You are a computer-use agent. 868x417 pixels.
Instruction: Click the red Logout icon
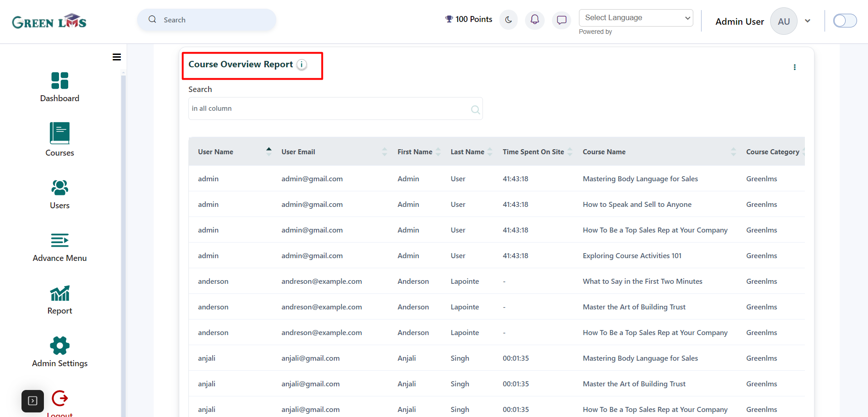59,398
